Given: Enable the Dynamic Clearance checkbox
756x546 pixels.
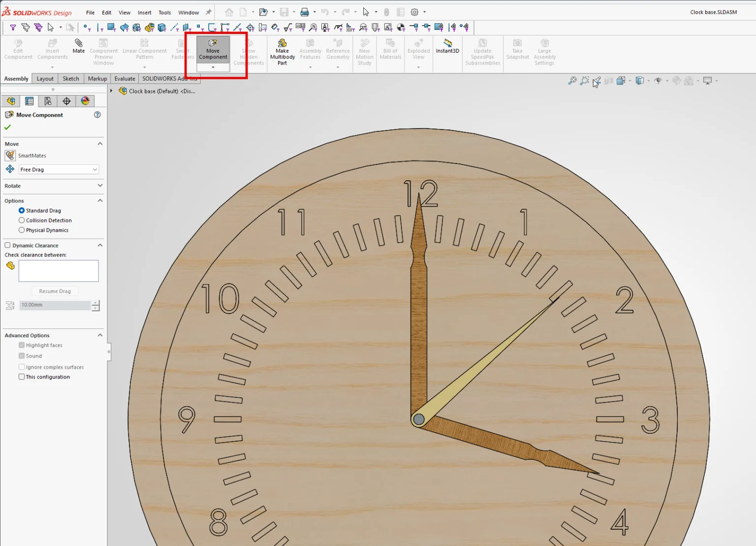Looking at the screenshot, I should point(7,245).
